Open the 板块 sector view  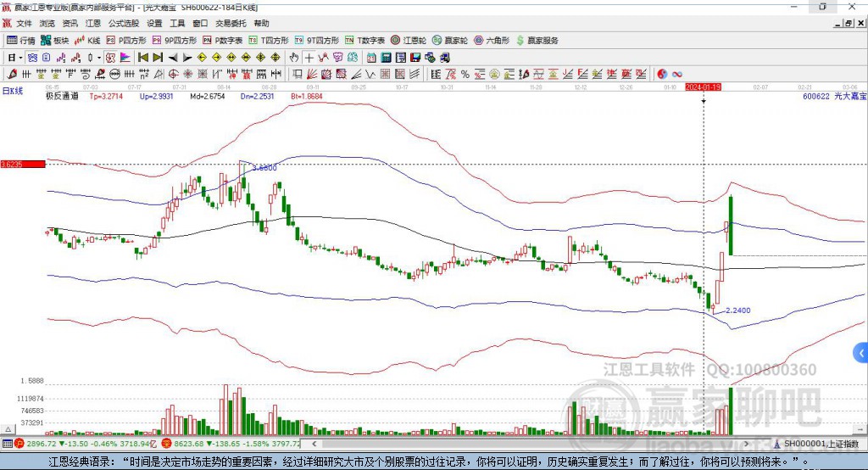[55, 41]
